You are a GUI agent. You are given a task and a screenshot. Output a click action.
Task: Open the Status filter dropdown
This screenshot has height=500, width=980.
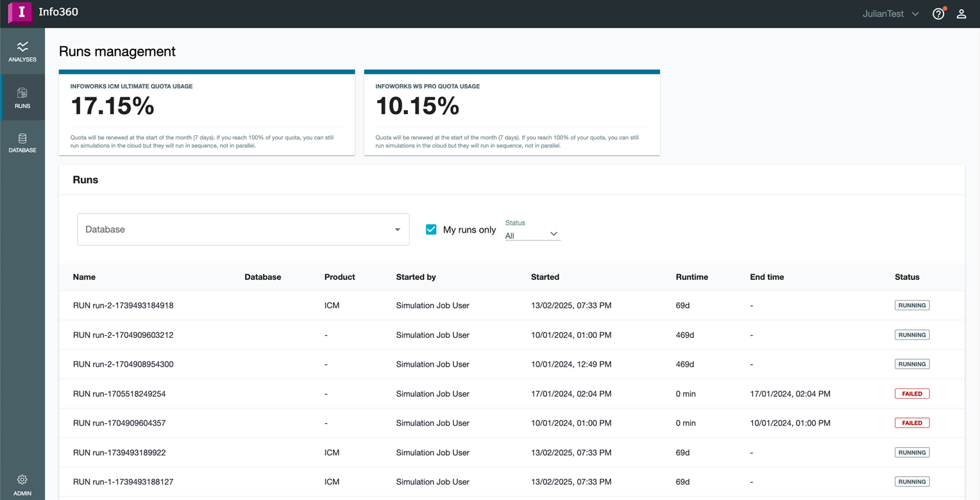pyautogui.click(x=532, y=235)
